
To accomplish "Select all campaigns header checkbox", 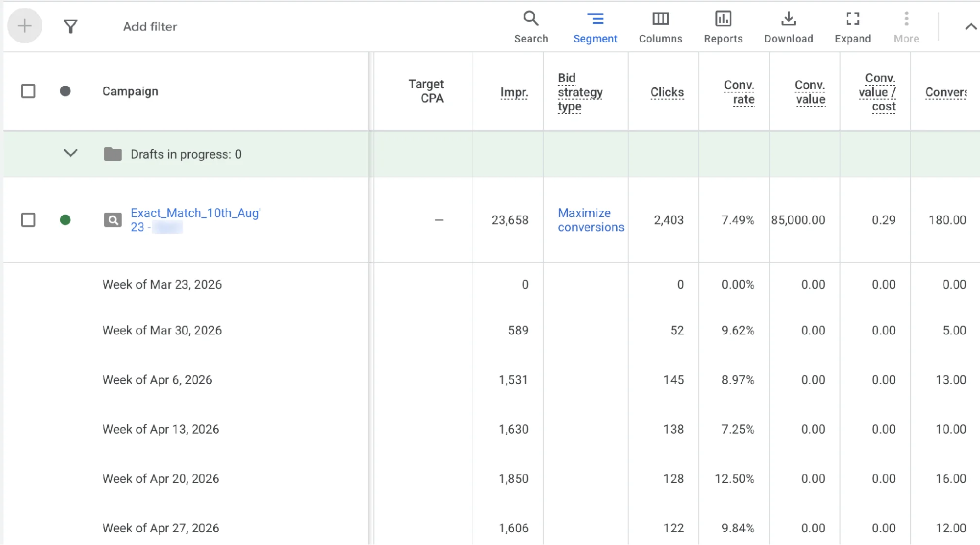I will coord(28,91).
